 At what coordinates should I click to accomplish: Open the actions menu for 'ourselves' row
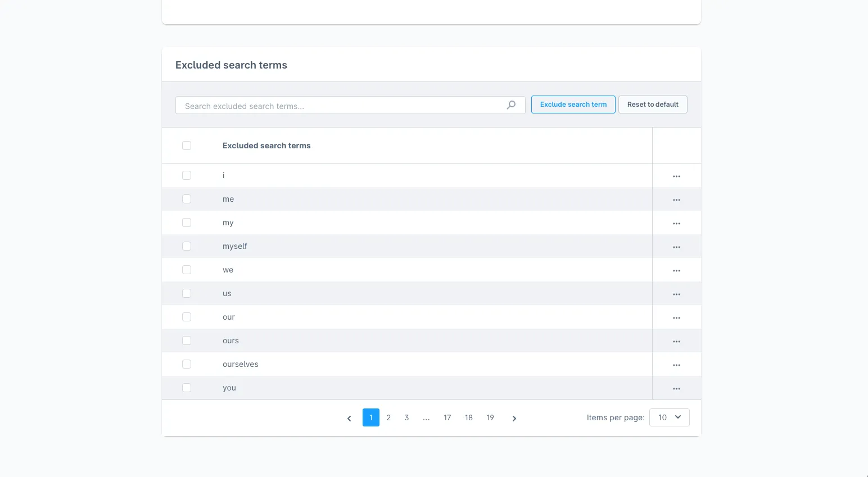coord(676,365)
